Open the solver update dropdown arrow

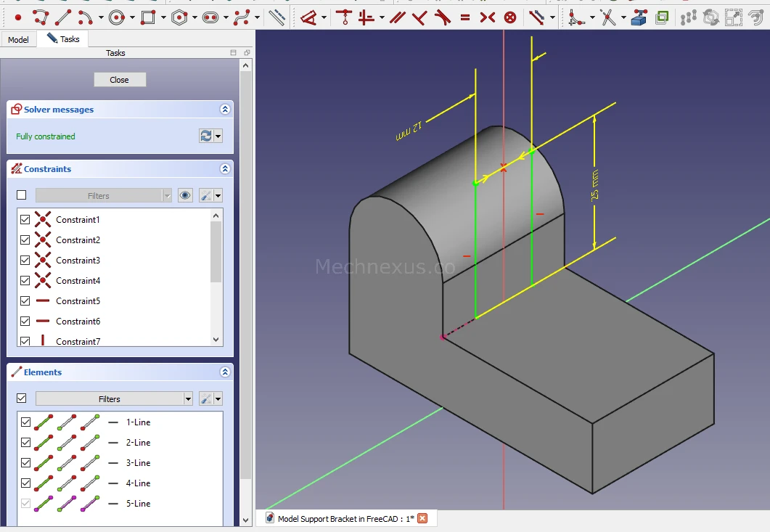218,136
